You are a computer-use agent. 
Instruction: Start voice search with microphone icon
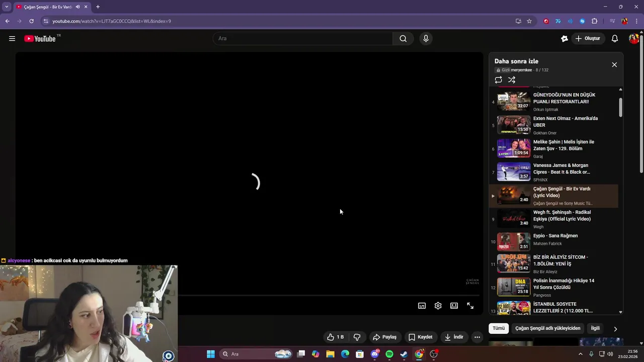[426, 39]
